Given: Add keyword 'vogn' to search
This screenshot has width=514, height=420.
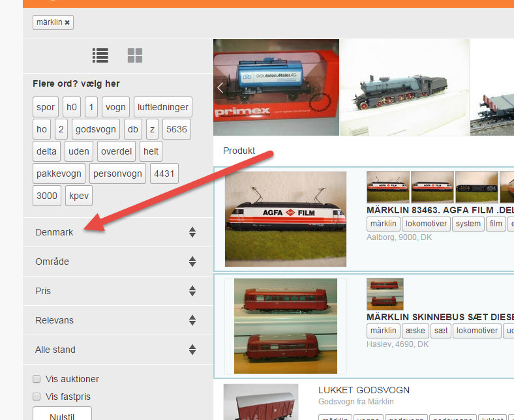Looking at the screenshot, I should [115, 107].
